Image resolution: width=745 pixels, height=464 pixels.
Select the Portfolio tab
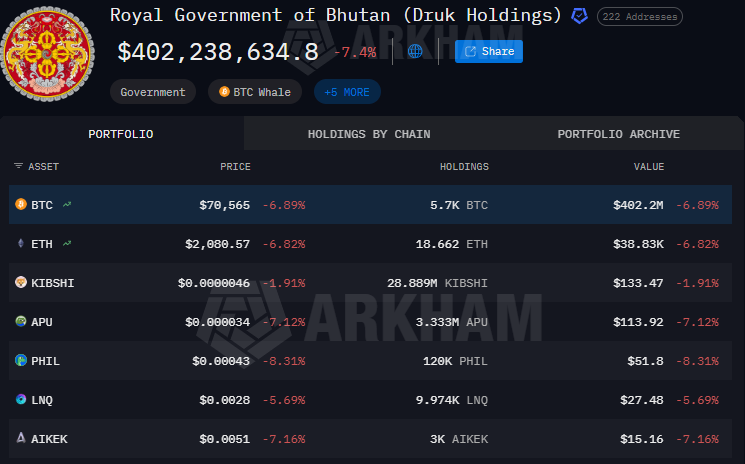[x=121, y=134]
